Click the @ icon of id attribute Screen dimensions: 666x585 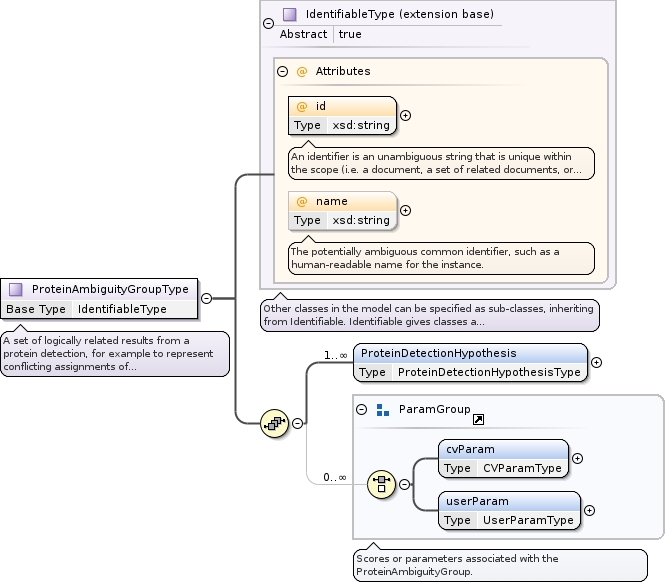tap(302, 106)
